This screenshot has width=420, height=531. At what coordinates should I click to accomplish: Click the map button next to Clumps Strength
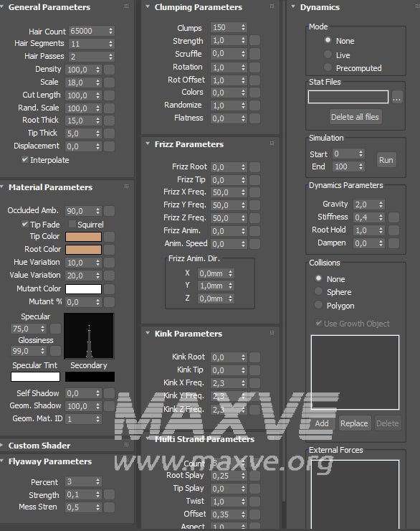click(254, 41)
